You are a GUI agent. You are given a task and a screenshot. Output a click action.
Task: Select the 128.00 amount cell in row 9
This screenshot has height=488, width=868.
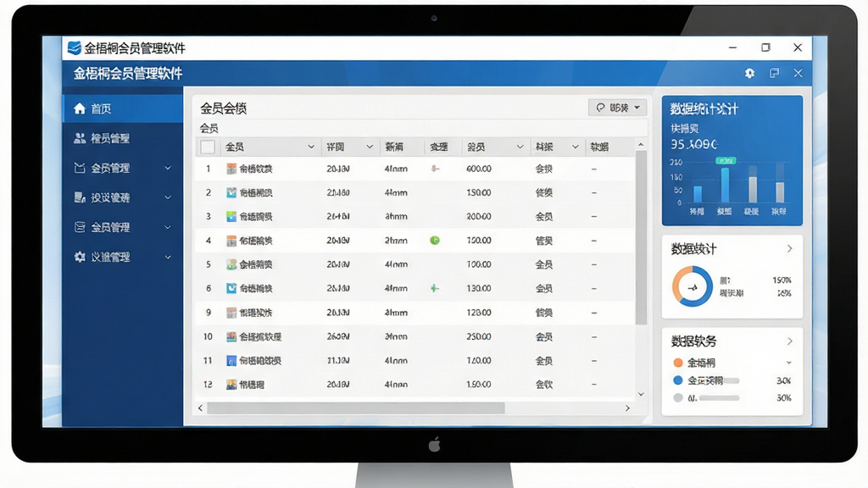click(x=479, y=313)
